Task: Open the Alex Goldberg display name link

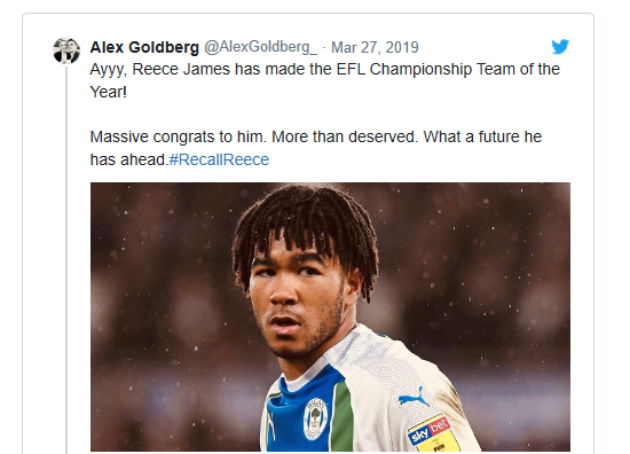Action: coord(144,47)
